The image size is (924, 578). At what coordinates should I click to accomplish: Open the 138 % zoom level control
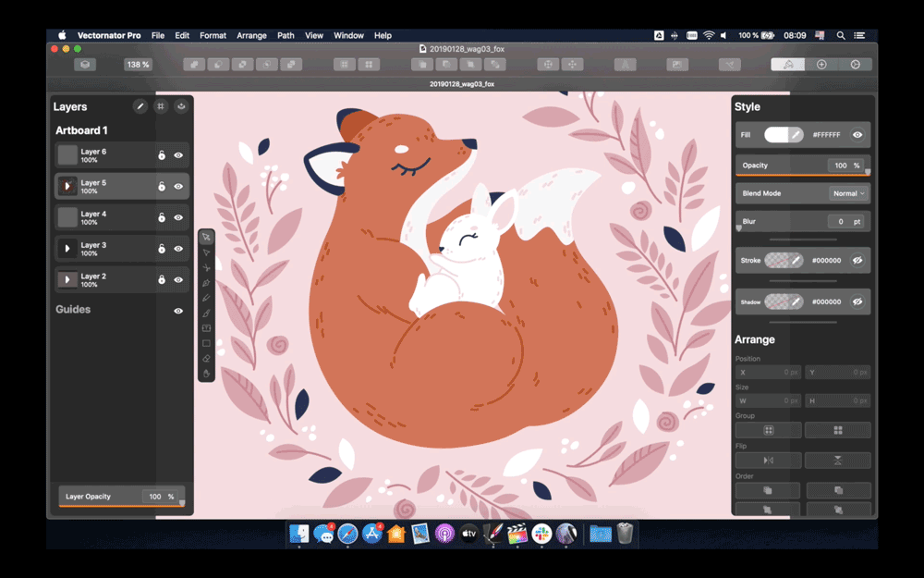(x=138, y=65)
